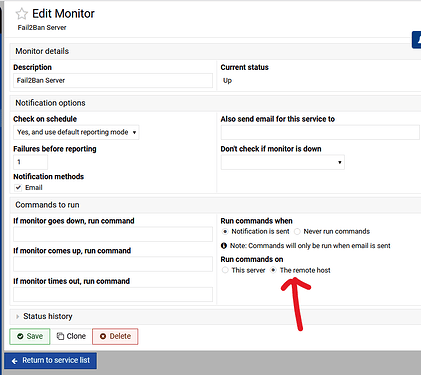Click the 'If monitor comes up' command field

(x=113, y=264)
